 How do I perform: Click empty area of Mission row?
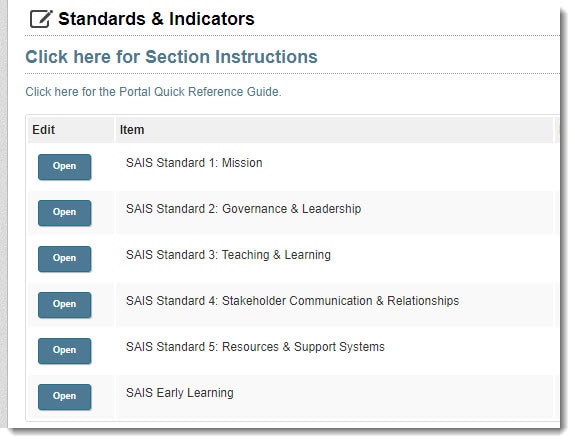403,167
